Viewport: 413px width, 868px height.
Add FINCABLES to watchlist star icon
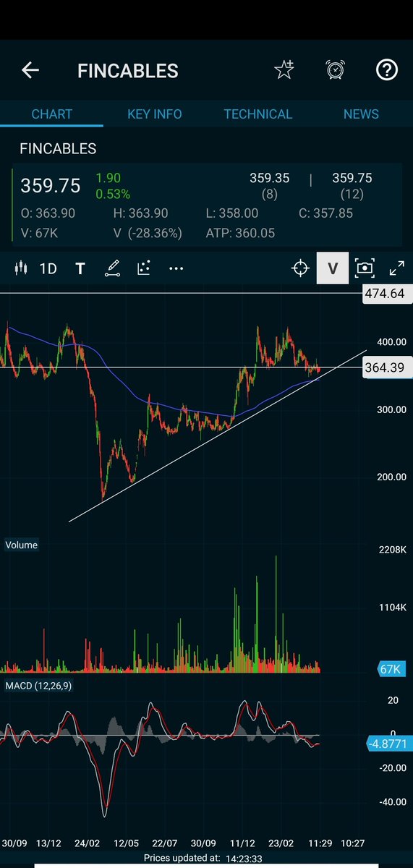(284, 69)
